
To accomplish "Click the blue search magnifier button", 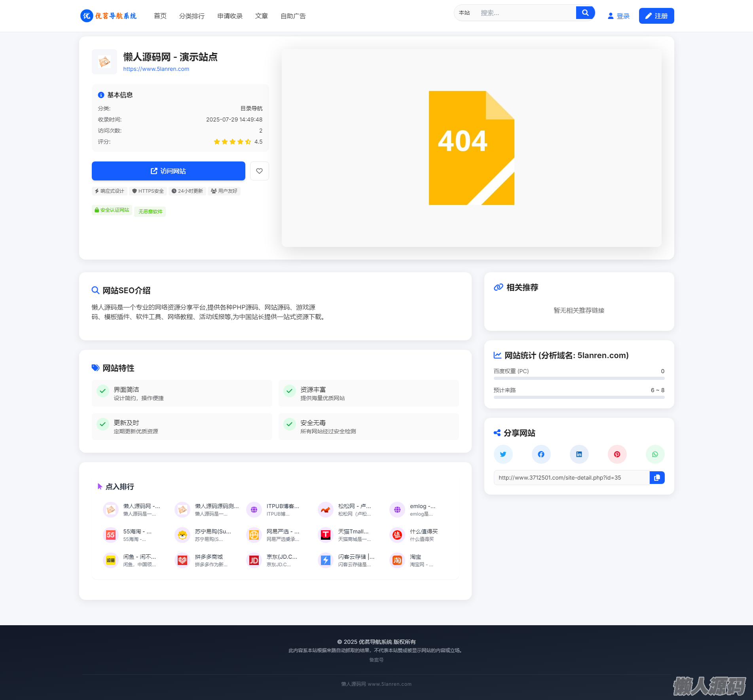I will coord(585,13).
